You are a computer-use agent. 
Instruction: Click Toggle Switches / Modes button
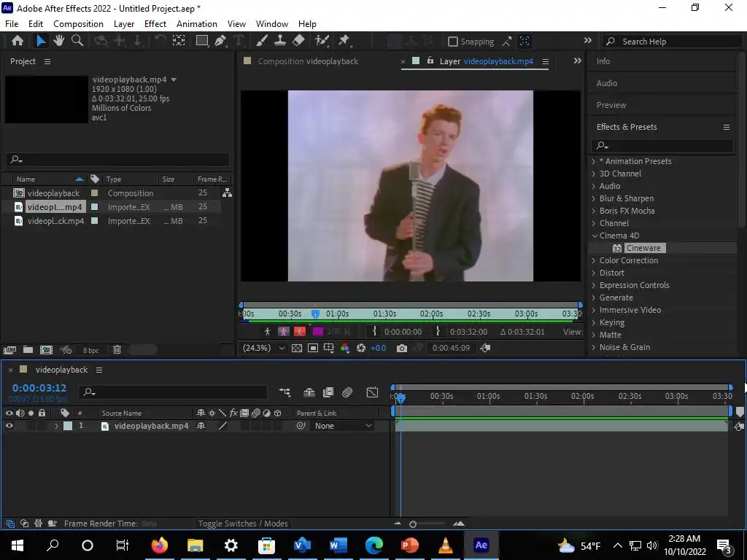[243, 524]
